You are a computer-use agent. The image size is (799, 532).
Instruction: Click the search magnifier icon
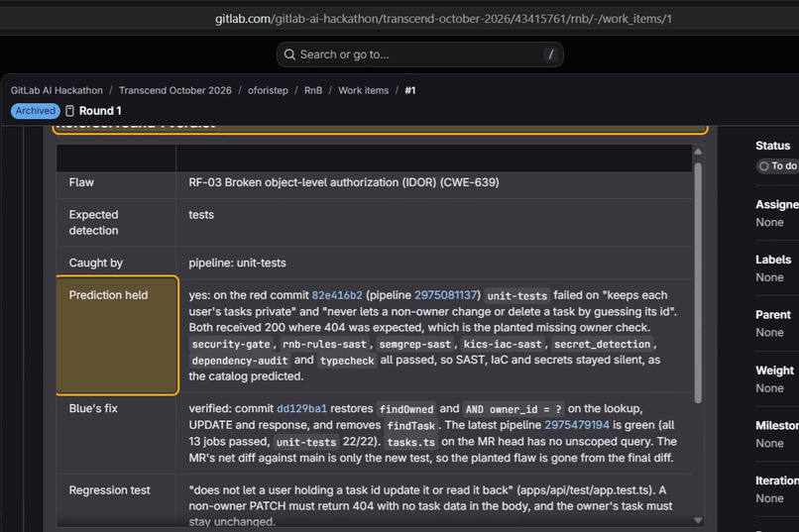point(289,54)
